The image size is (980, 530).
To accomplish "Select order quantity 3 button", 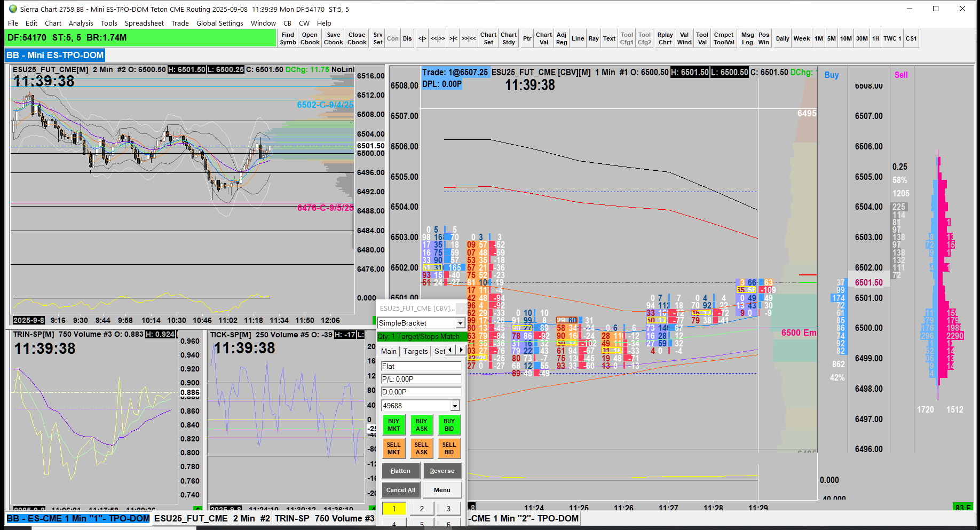I will coord(449,509).
